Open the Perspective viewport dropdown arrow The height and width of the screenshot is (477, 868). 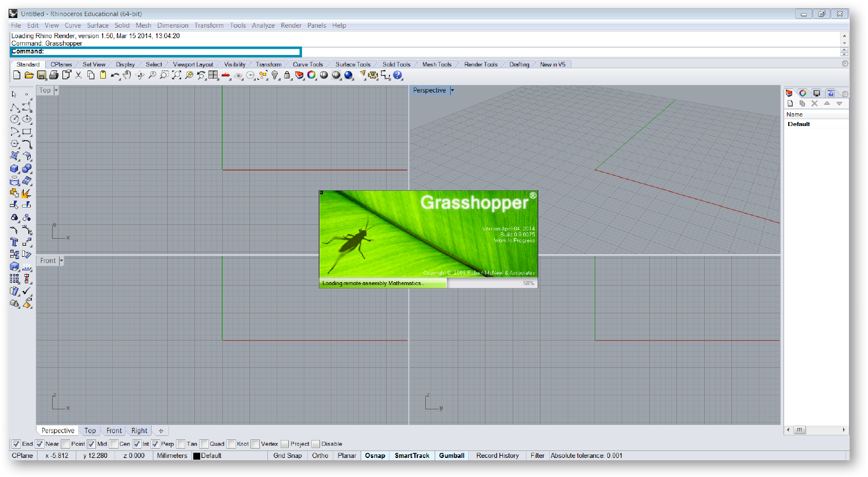(453, 90)
